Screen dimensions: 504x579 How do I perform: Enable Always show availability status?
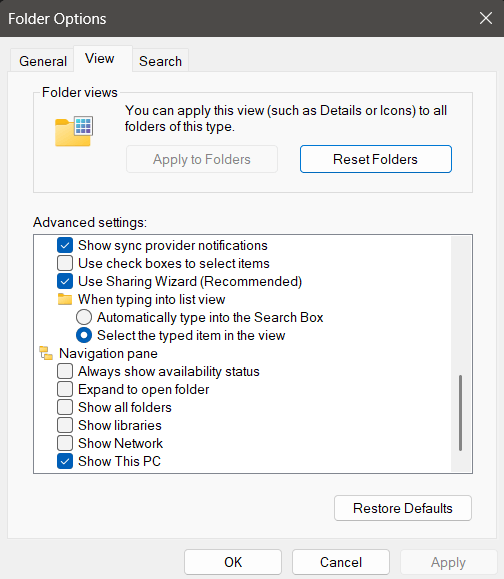65,371
